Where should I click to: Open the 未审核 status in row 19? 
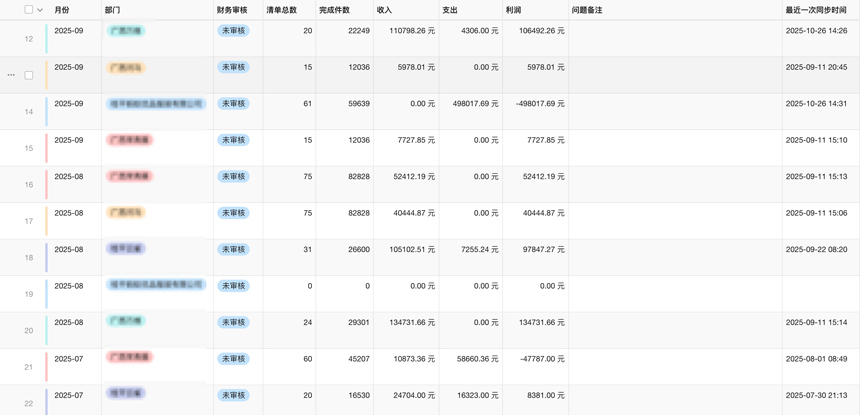(233, 286)
